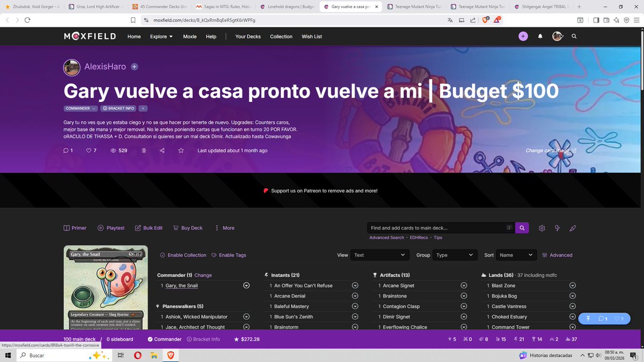
Task: Open Moxle in navigation bar
Action: (x=190, y=36)
